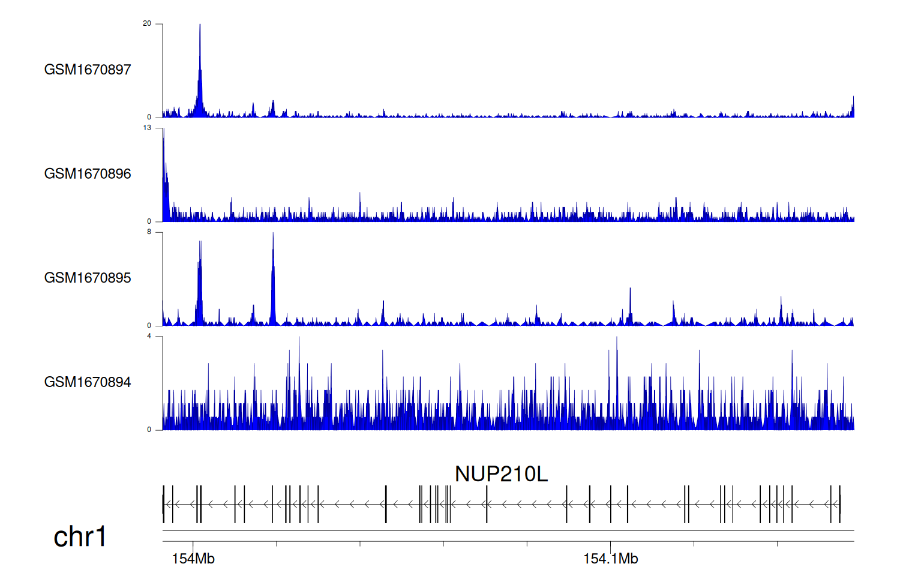The height and width of the screenshot is (588, 900).
Task: Click the 154Mb axis position label
Action: (x=193, y=559)
